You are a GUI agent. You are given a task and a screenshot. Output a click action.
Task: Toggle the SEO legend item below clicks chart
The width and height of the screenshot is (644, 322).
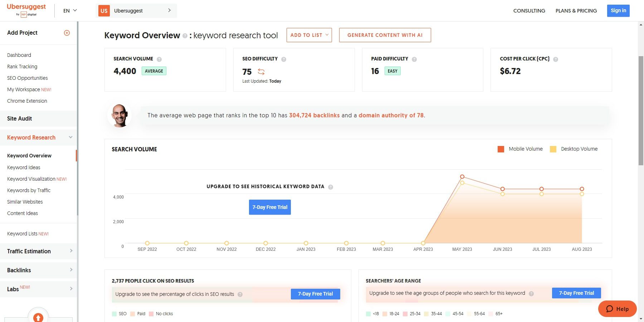[x=119, y=313]
